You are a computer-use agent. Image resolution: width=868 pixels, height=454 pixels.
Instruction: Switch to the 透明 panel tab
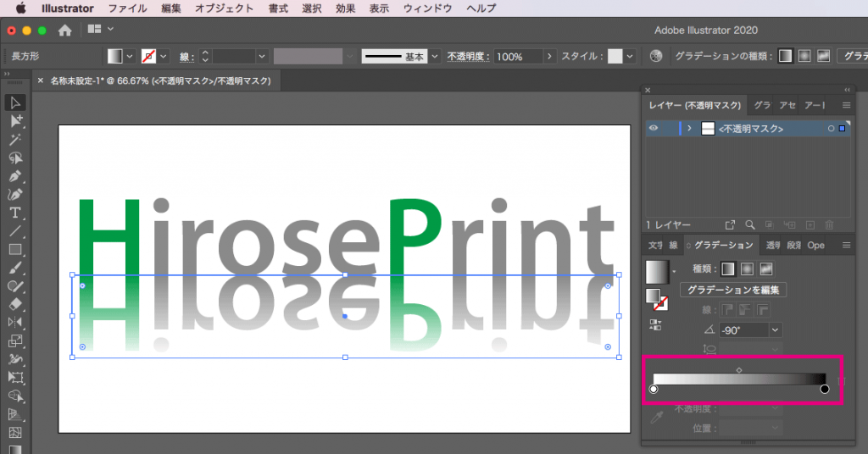pyautogui.click(x=771, y=246)
